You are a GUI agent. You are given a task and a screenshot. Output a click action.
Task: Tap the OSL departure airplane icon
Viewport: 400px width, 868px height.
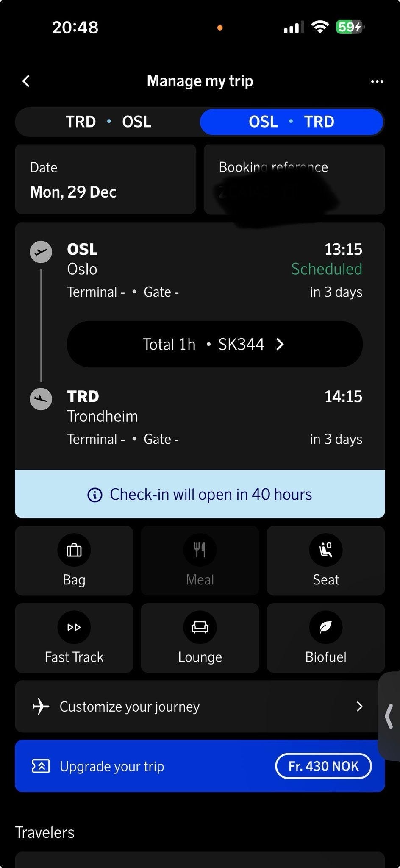click(x=41, y=252)
